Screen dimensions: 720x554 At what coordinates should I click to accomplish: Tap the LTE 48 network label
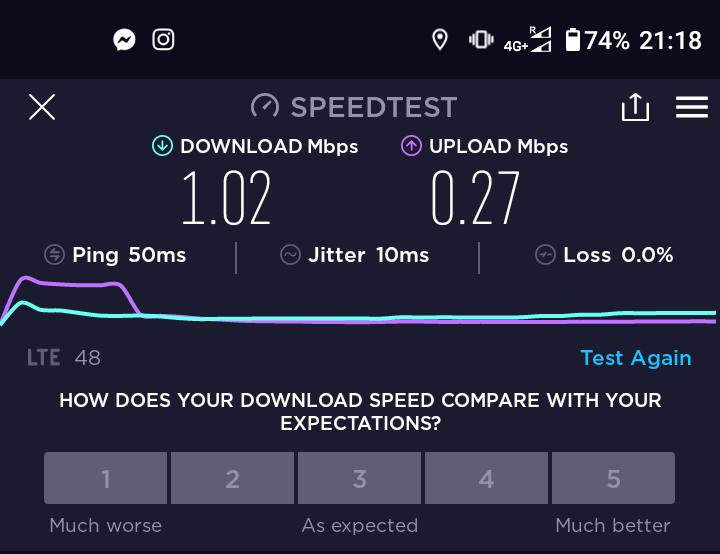click(64, 357)
